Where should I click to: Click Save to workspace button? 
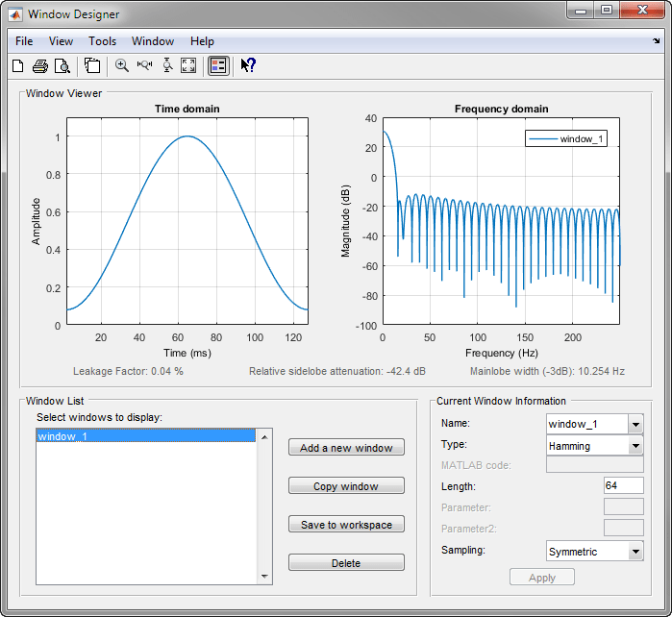tap(346, 525)
